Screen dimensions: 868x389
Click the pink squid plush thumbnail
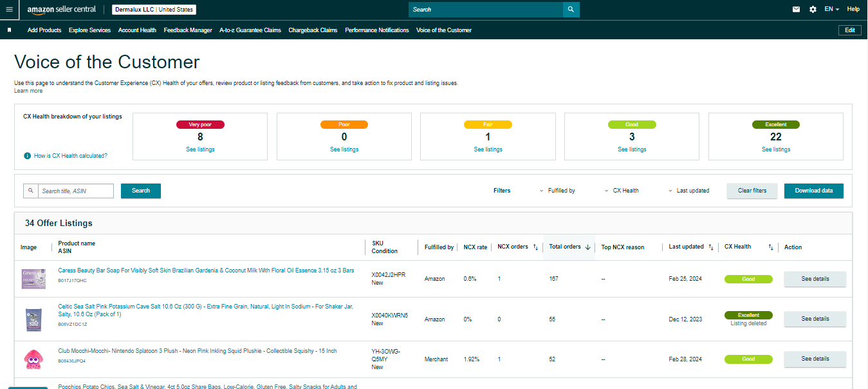[33, 359]
